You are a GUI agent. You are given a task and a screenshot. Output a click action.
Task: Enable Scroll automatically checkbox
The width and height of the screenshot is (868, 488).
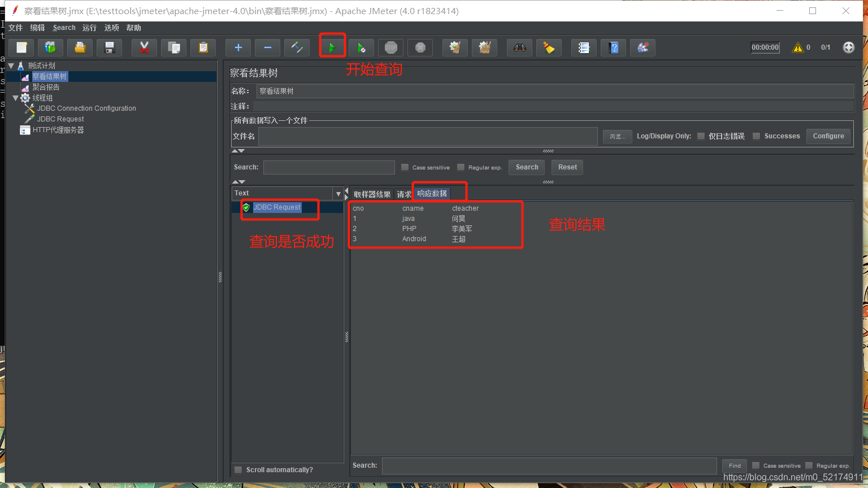(238, 470)
